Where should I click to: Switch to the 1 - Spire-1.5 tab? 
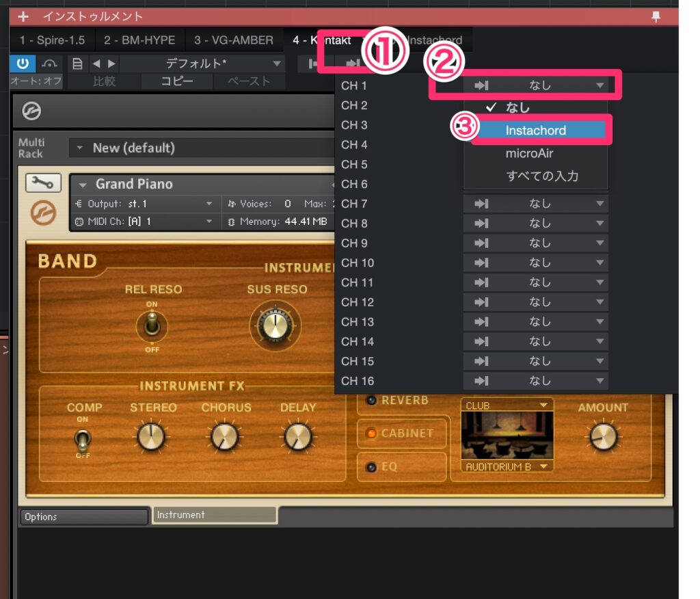[52, 40]
